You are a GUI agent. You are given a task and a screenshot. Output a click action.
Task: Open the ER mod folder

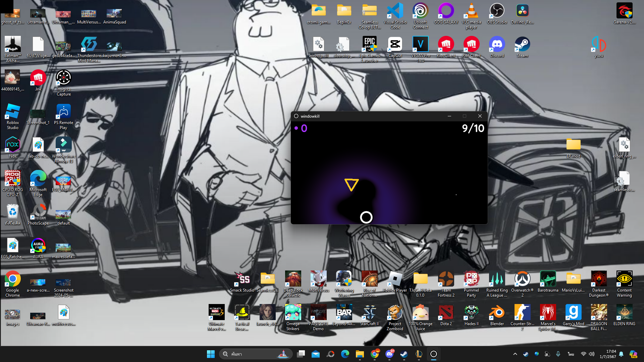point(573,147)
